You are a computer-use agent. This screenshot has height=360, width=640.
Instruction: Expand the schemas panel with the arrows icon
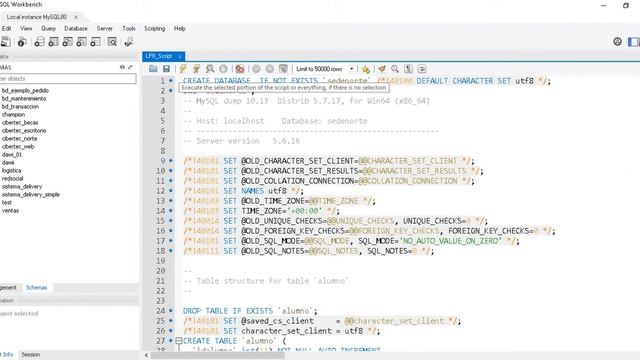click(x=130, y=67)
